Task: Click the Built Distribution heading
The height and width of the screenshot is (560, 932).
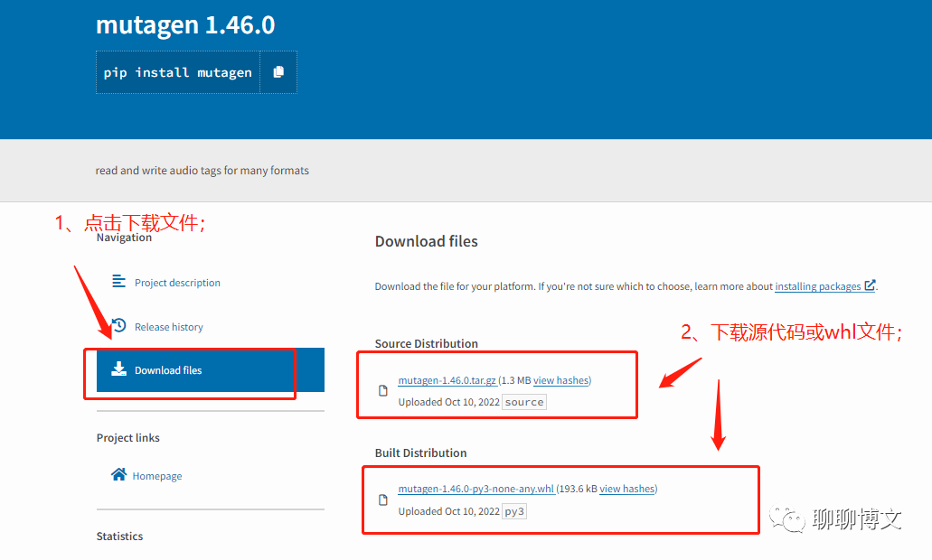Action: pos(421,453)
